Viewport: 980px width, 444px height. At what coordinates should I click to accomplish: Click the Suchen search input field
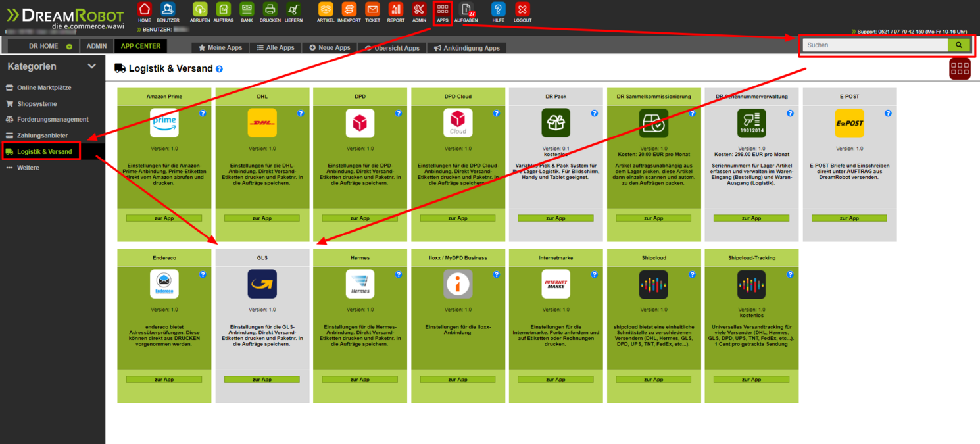tap(875, 45)
